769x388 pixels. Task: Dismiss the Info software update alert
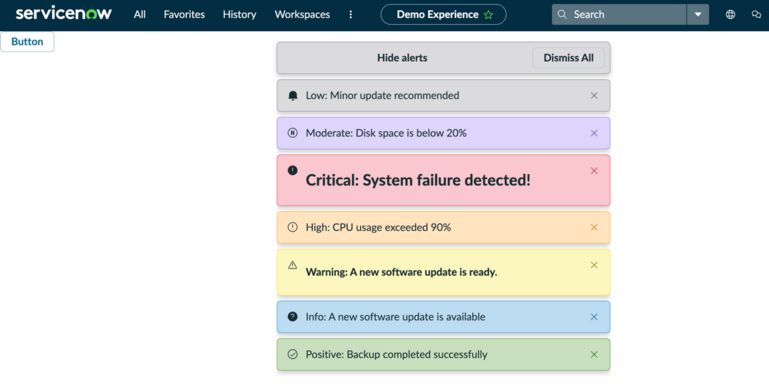(594, 317)
